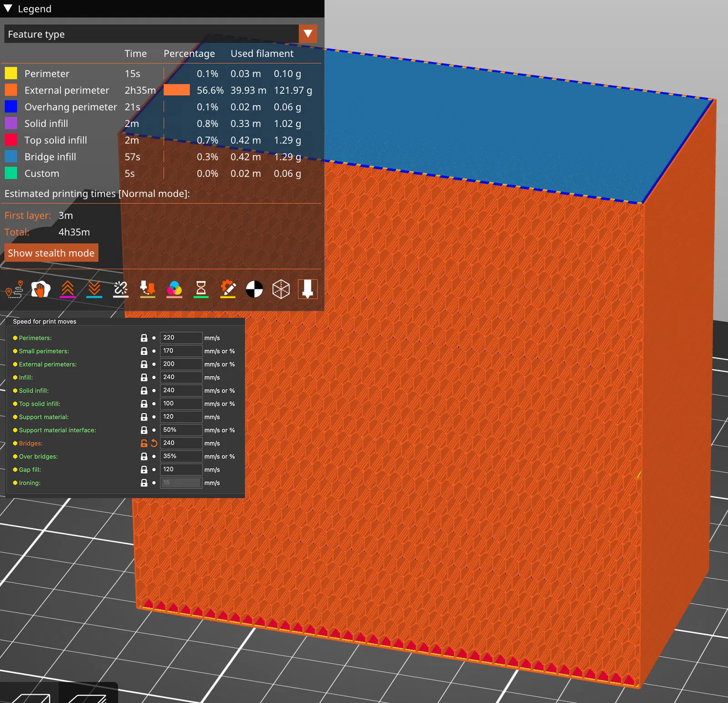
Task: Click the lock icon in the Support material row
Action: (x=144, y=417)
